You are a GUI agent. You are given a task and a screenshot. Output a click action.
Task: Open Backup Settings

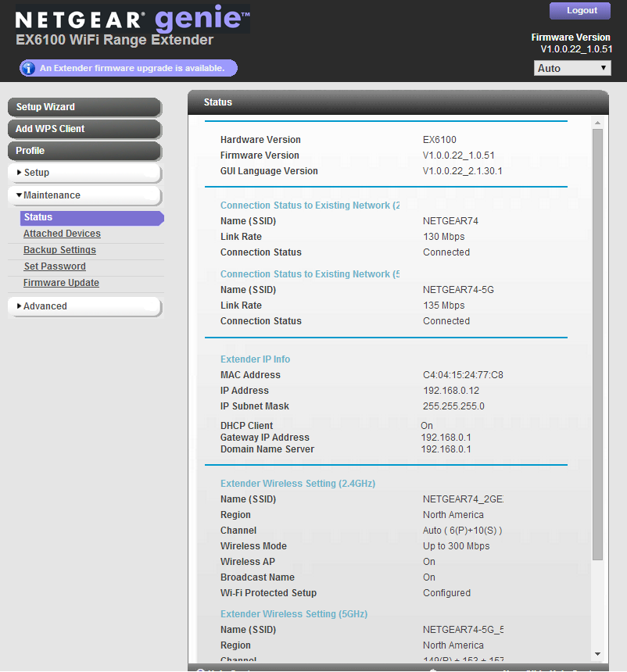tap(59, 250)
